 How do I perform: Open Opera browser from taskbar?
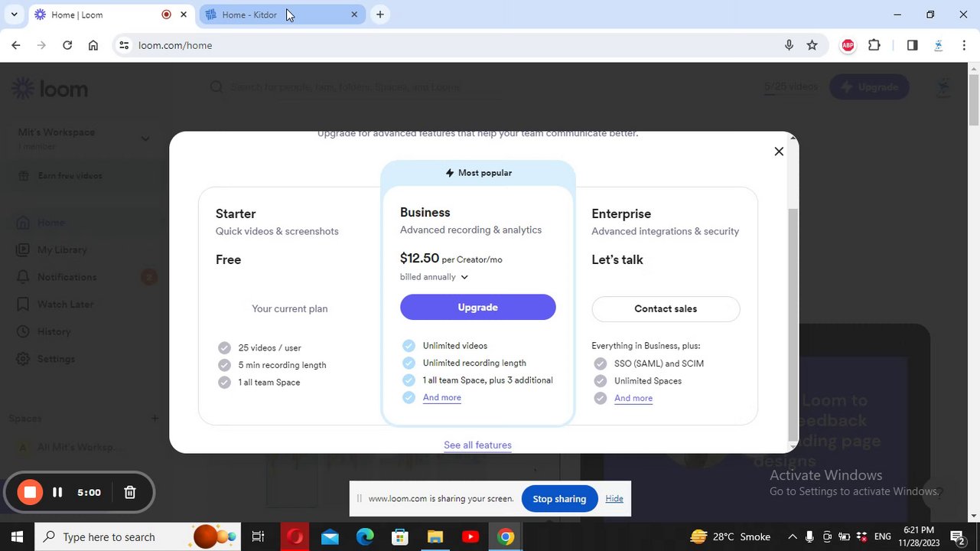(x=295, y=536)
